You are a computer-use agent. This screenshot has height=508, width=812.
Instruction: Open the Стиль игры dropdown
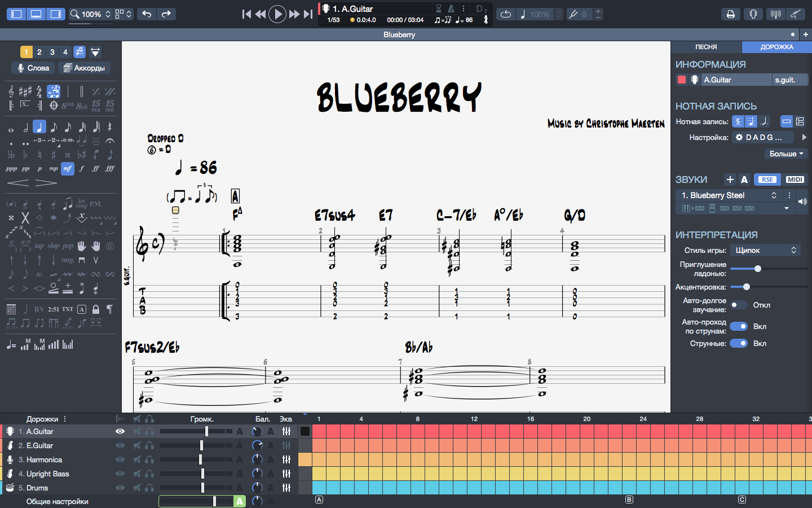click(x=765, y=250)
